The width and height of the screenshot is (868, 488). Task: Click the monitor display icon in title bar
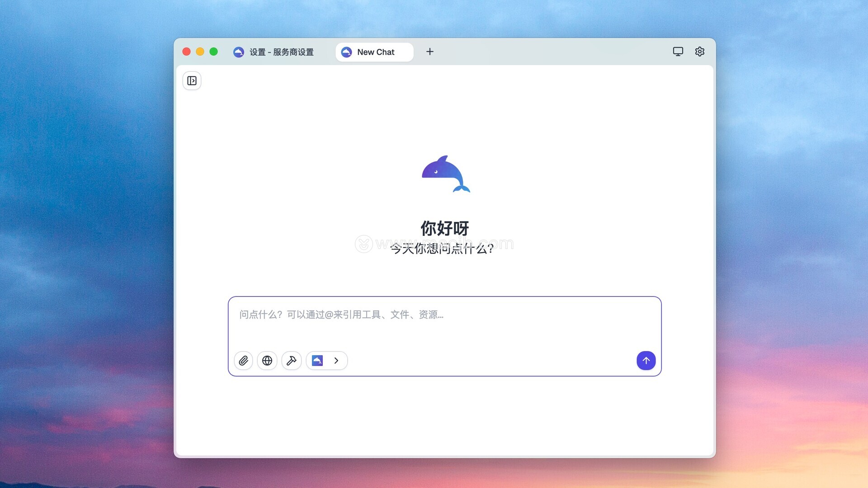tap(678, 52)
